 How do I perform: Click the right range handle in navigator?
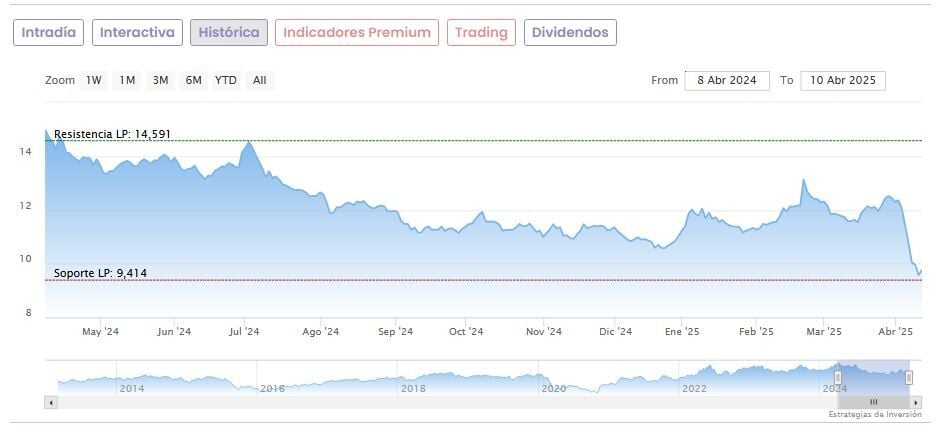[x=909, y=378]
